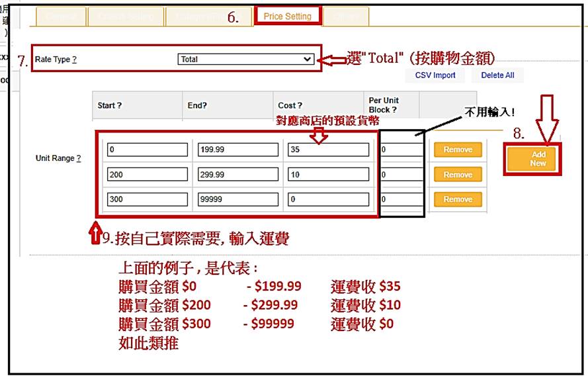The image size is (588, 378).
Task: Click the Unit Range help link
Action: [78, 159]
